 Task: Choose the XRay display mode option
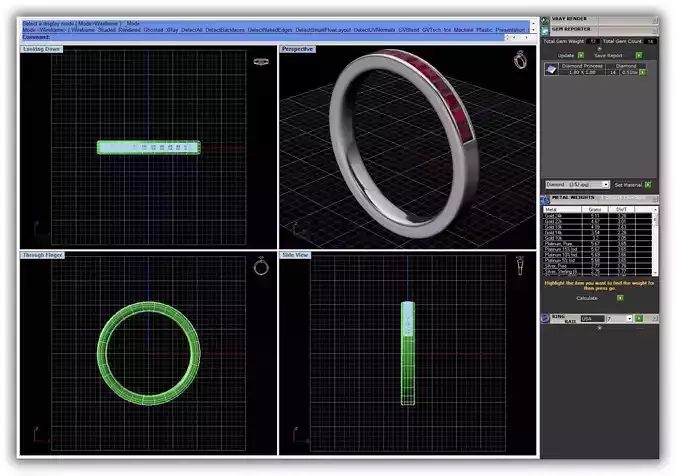click(x=172, y=30)
